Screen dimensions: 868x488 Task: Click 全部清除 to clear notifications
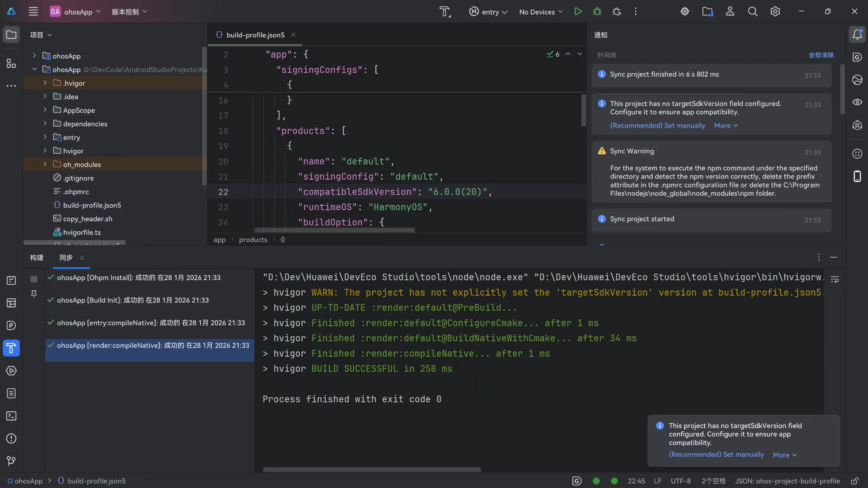(821, 55)
